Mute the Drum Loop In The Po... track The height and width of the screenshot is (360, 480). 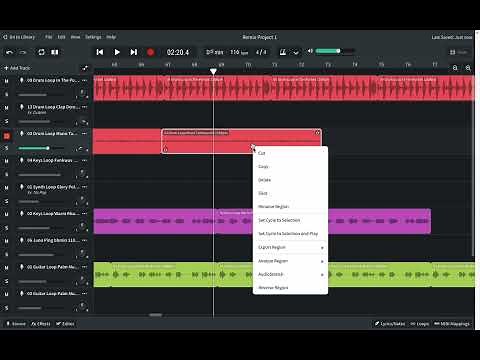coord(6,81)
